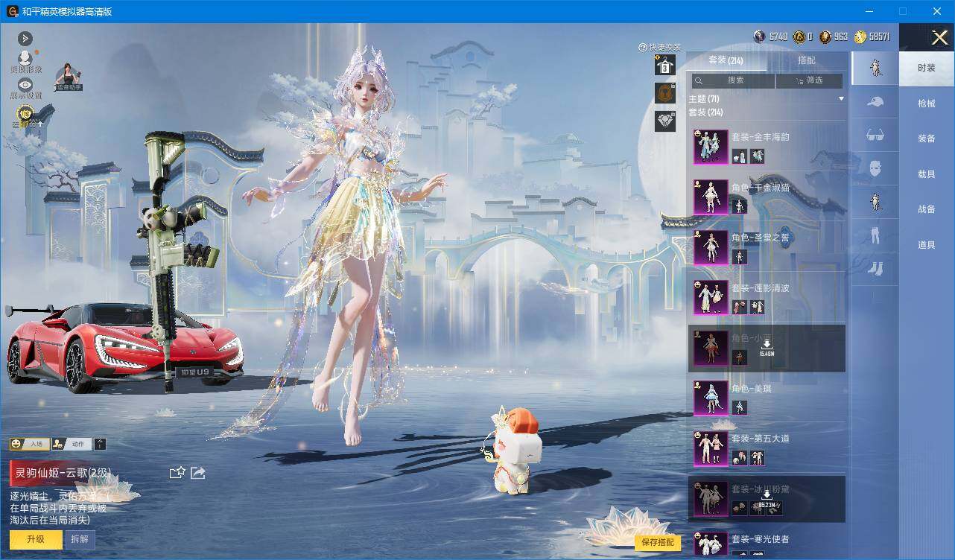955x560 pixels.
Task: Open the 枪械 firearms menu
Action: pos(927,104)
